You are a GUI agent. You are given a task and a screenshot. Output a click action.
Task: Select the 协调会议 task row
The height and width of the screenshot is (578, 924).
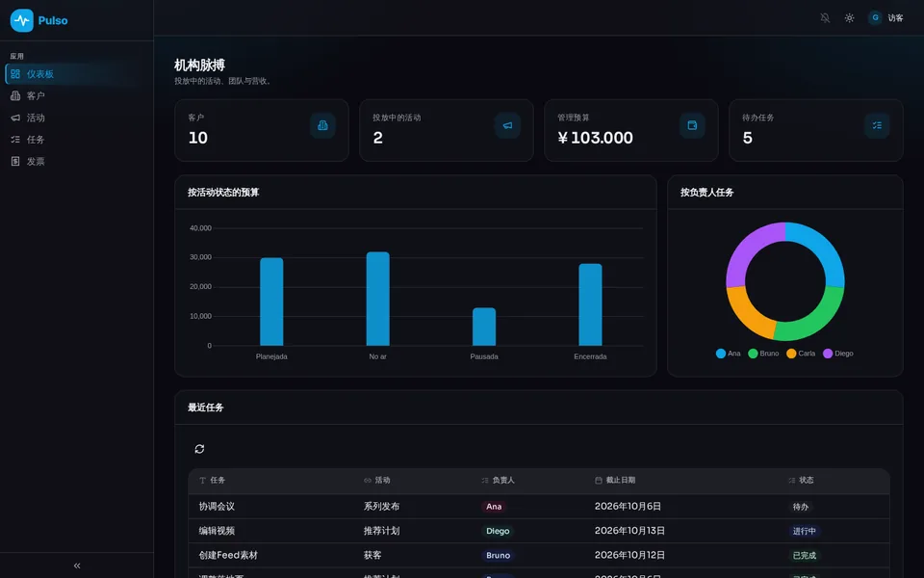coord(539,506)
